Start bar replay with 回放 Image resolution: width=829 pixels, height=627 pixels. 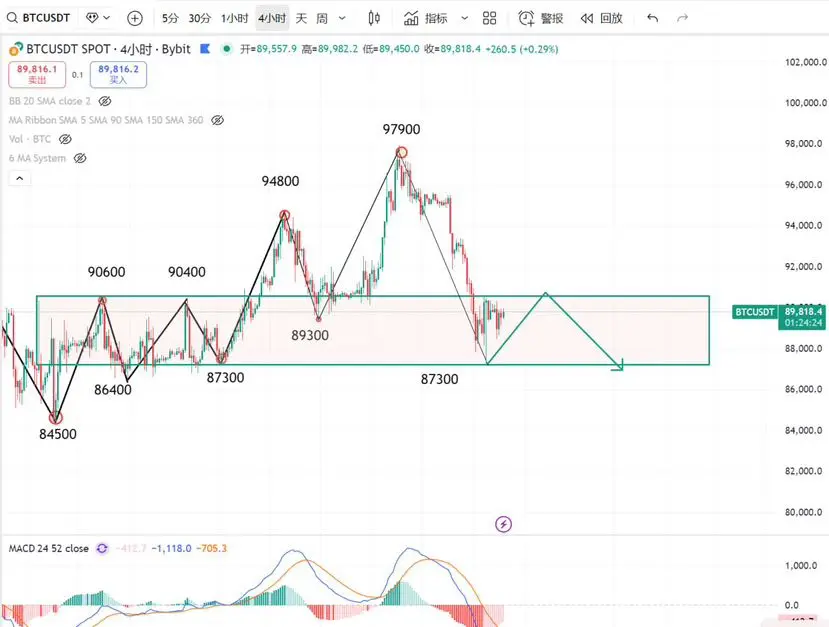[602, 19]
